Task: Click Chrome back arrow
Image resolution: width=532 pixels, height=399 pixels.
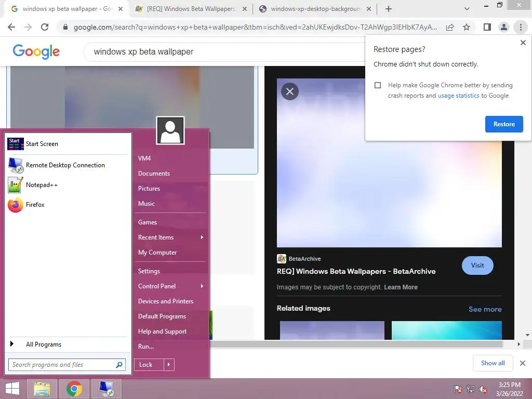Action: click(11, 27)
